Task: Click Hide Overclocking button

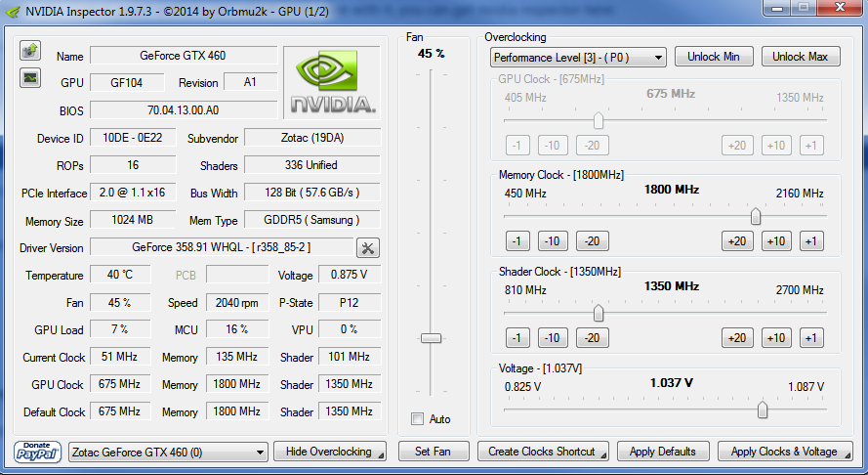Action: 330,452
